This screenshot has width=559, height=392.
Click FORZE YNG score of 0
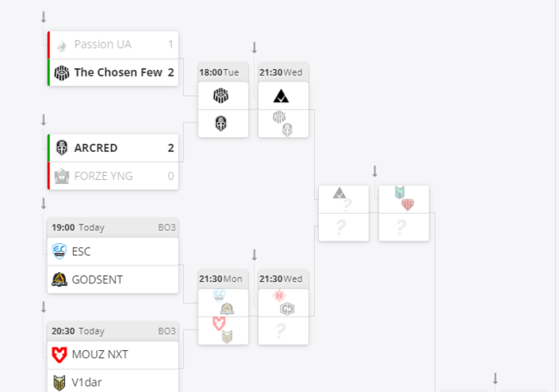pyautogui.click(x=171, y=175)
